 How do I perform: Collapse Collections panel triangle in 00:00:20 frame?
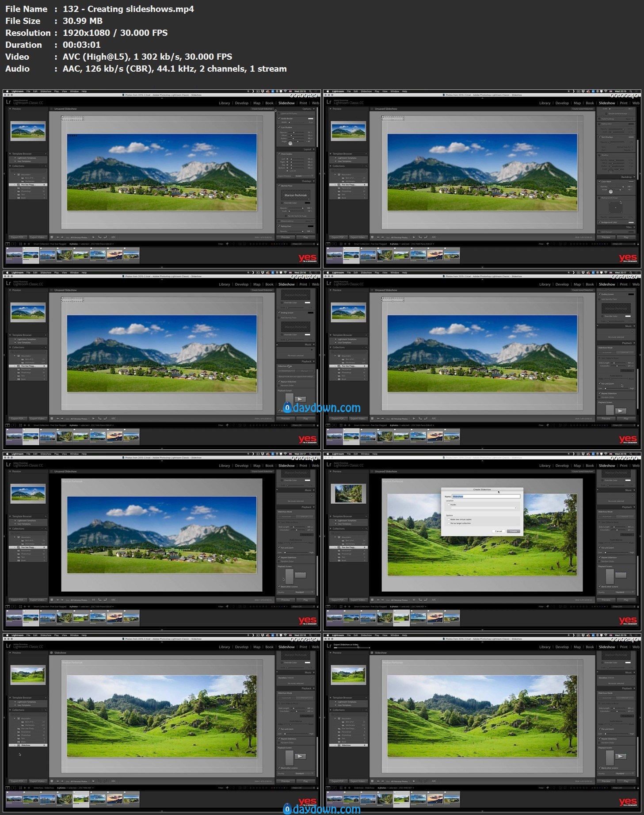(x=10, y=166)
